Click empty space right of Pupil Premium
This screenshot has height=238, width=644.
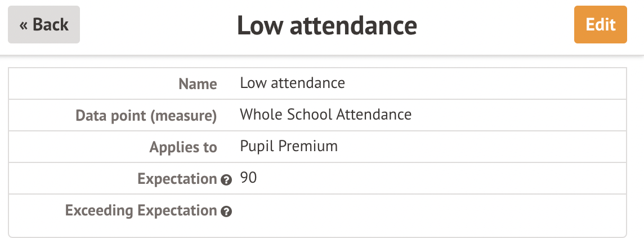[x=481, y=147]
